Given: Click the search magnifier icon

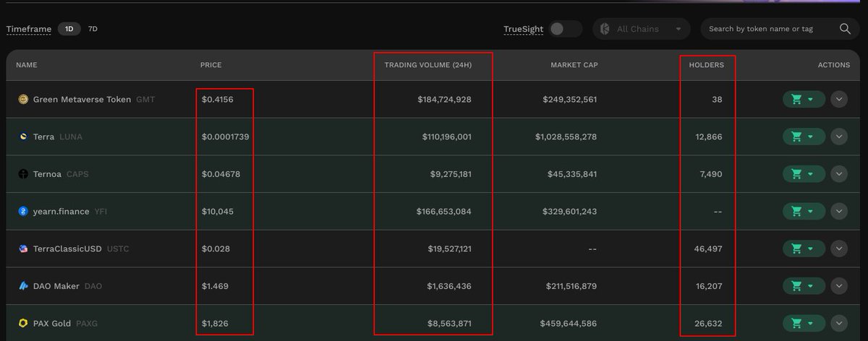Looking at the screenshot, I should tap(845, 29).
